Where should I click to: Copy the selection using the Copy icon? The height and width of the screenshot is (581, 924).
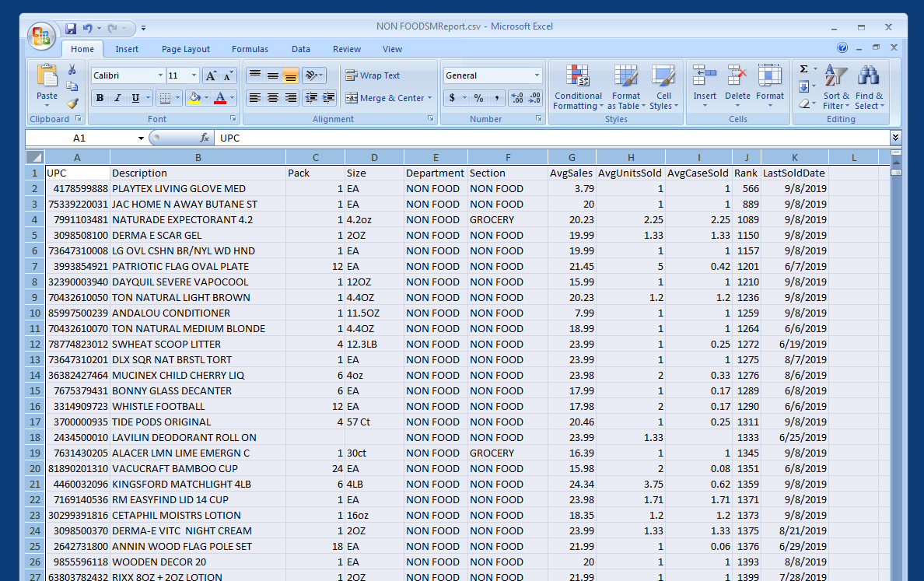[72, 86]
